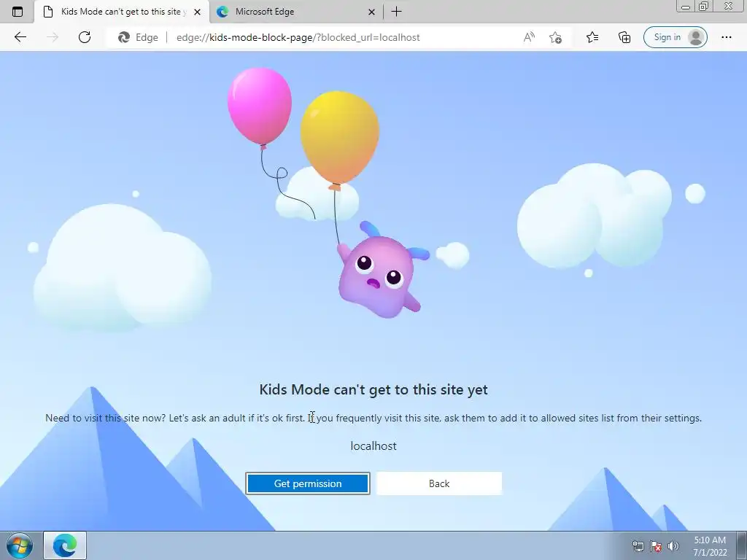This screenshot has width=747, height=560.
Task: Open Settings and more ellipsis menu
Action: point(726,37)
